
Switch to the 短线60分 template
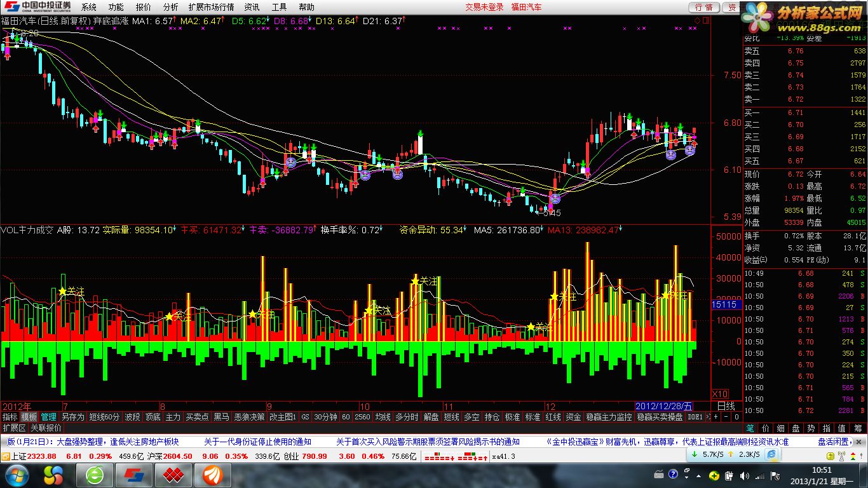[x=104, y=417]
